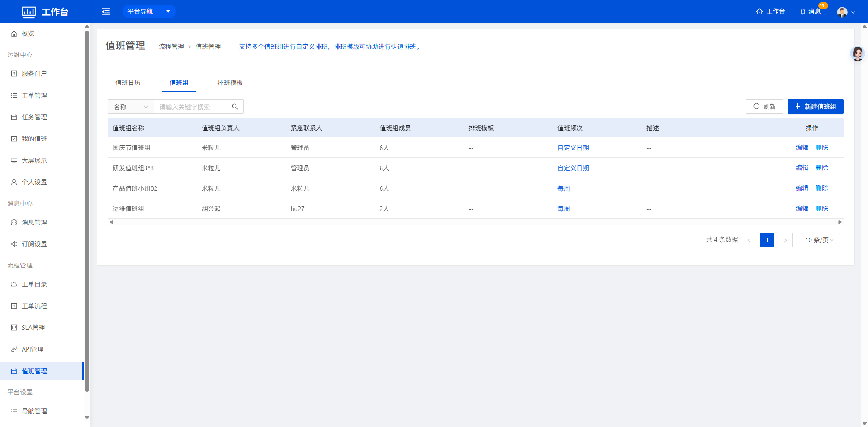Switch to the 值班日历 tab
The image size is (868, 427).
(x=128, y=83)
